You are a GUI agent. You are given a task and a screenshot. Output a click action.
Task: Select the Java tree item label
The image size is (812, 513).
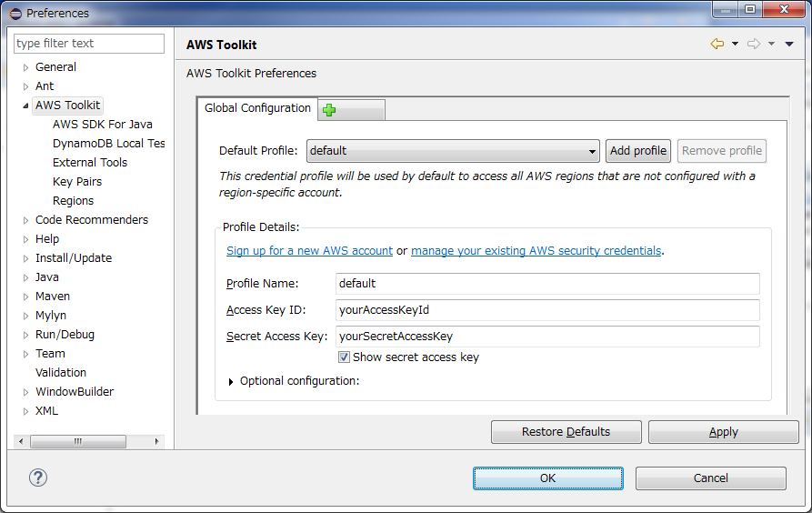pos(46,277)
